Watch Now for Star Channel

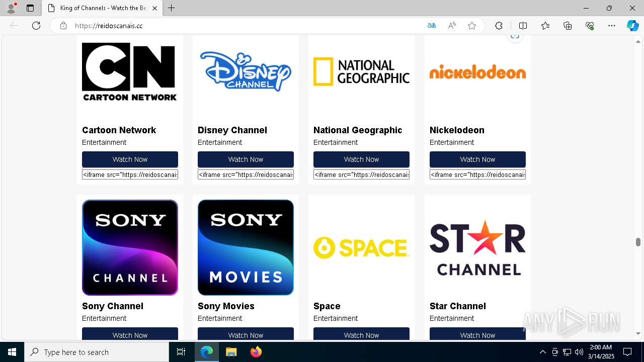click(477, 334)
